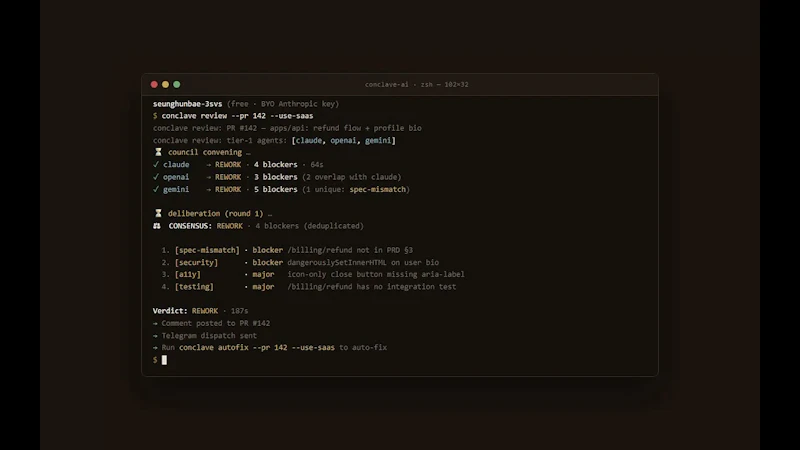Click 'claude' in the tier-1 agents list
This screenshot has height=450, width=800.
point(309,140)
